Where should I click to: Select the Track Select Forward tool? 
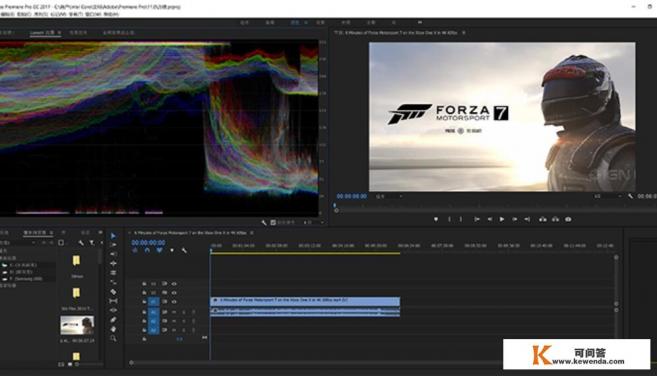coord(113,245)
